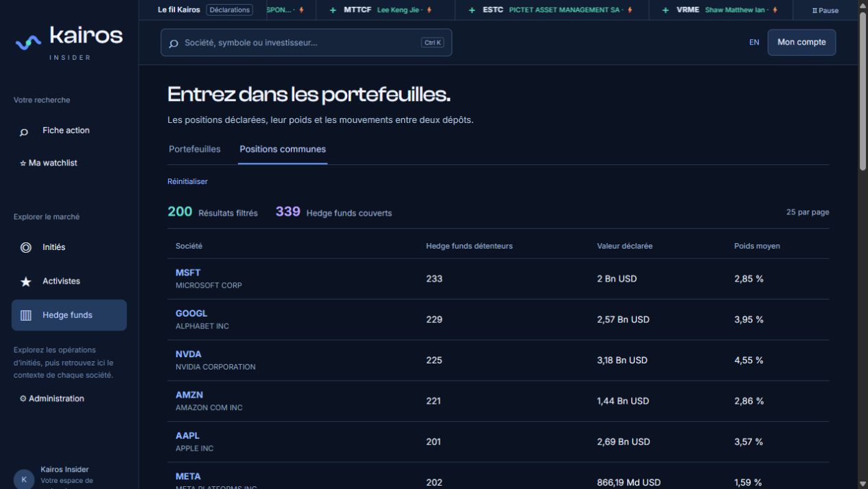Click the plus icon before VRME
868x489 pixels.
tap(666, 10)
